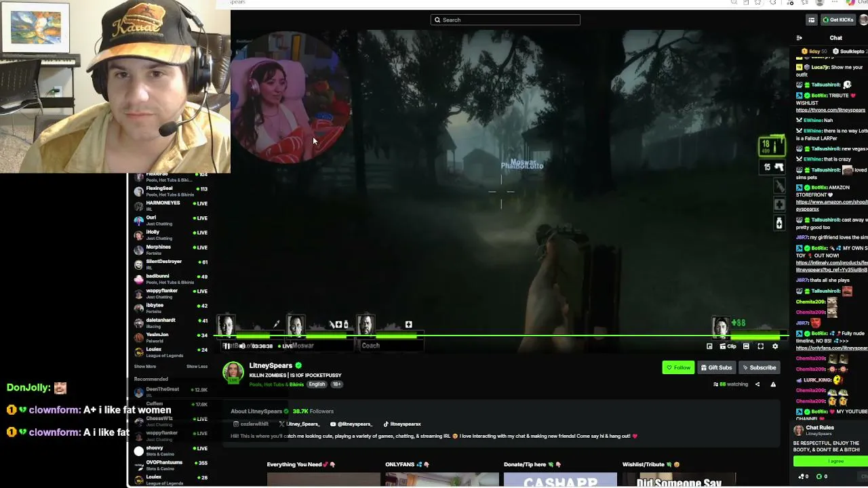Click the Get KICKs button
The width and height of the screenshot is (868, 488).
[837, 20]
